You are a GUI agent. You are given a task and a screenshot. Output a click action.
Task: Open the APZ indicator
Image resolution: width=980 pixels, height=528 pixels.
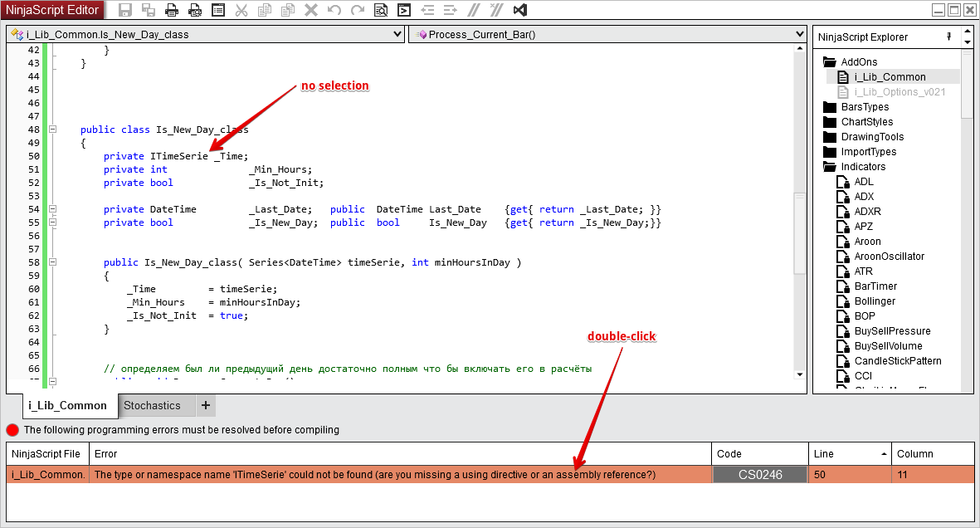tap(864, 227)
